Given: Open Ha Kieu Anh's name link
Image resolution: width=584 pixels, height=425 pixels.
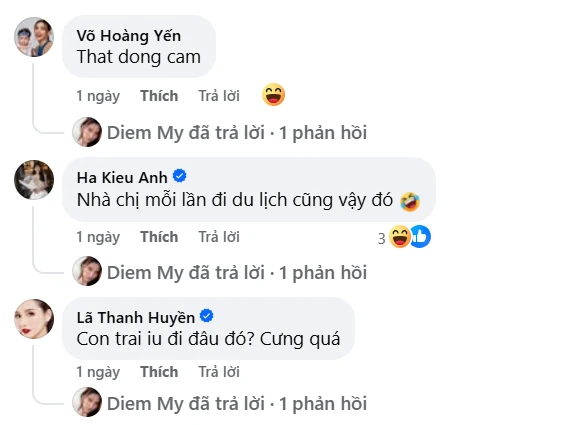Looking at the screenshot, I should [122, 178].
